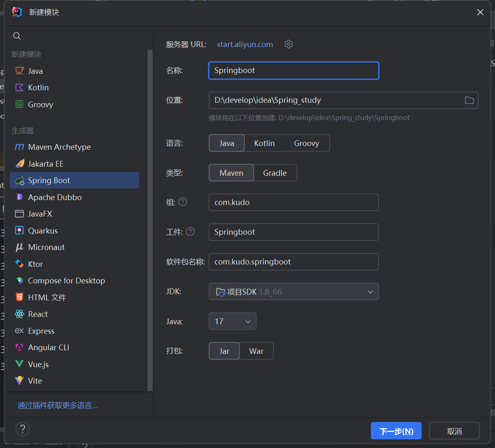Choose Kotlin as the language
The width and height of the screenshot is (495, 448).
pyautogui.click(x=264, y=143)
